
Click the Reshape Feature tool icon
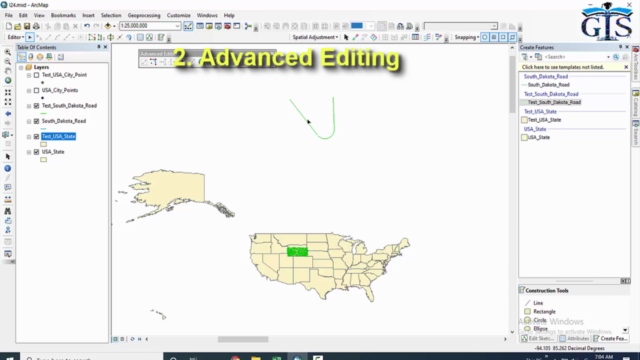tap(101, 37)
